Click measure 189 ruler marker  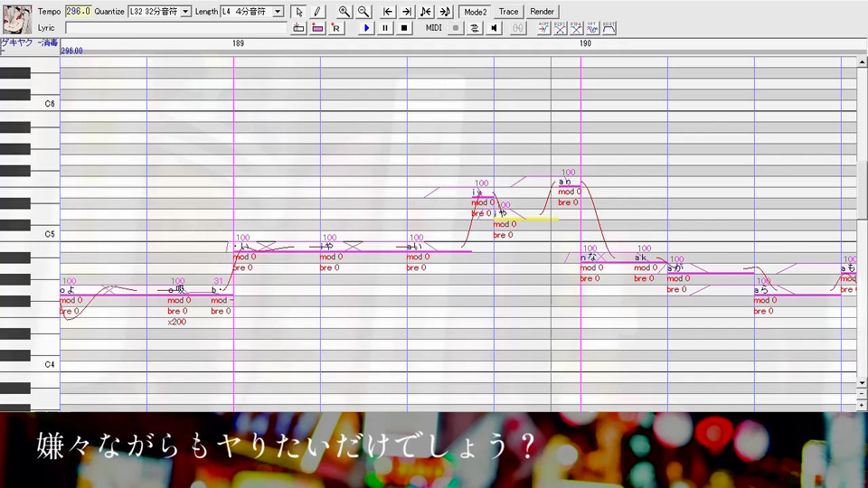(238, 43)
